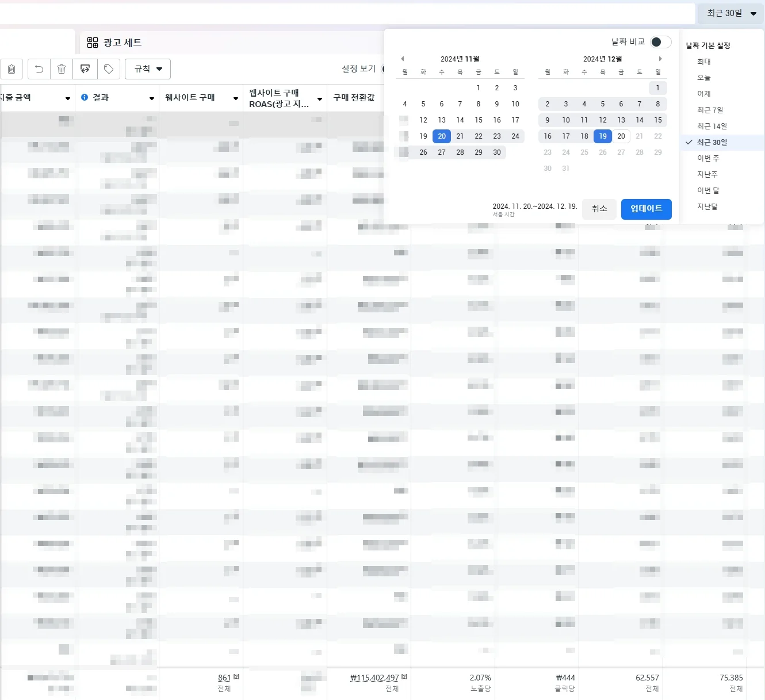Click the trash delete icon

click(62, 69)
